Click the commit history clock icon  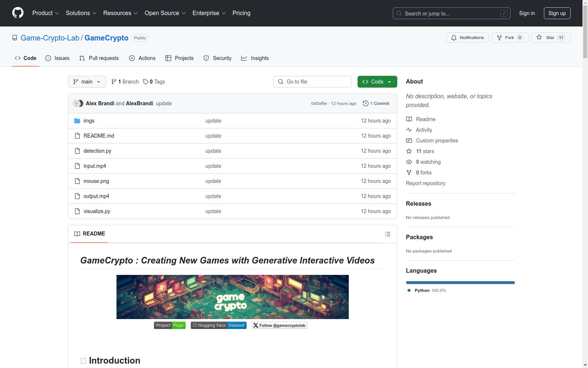(365, 103)
